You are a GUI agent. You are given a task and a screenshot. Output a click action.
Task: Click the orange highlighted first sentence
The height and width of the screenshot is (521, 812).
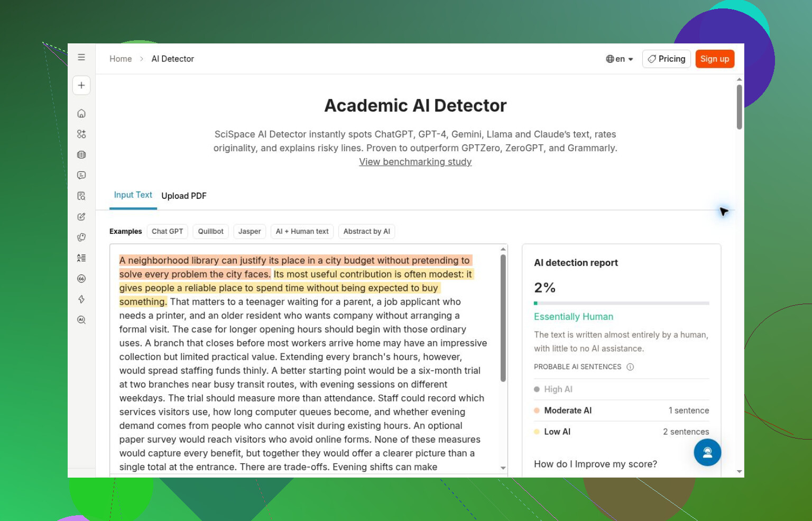coord(294,267)
